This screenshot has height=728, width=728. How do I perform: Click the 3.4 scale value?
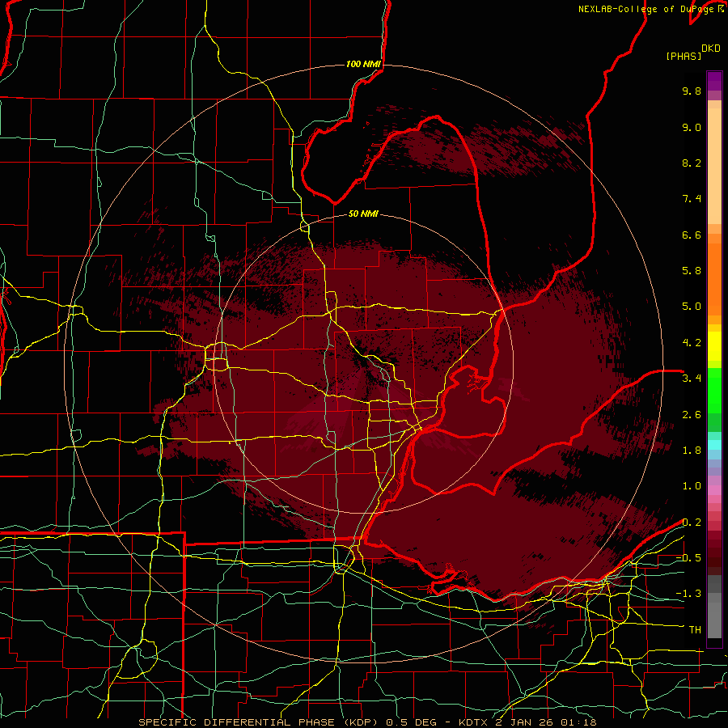pos(692,379)
